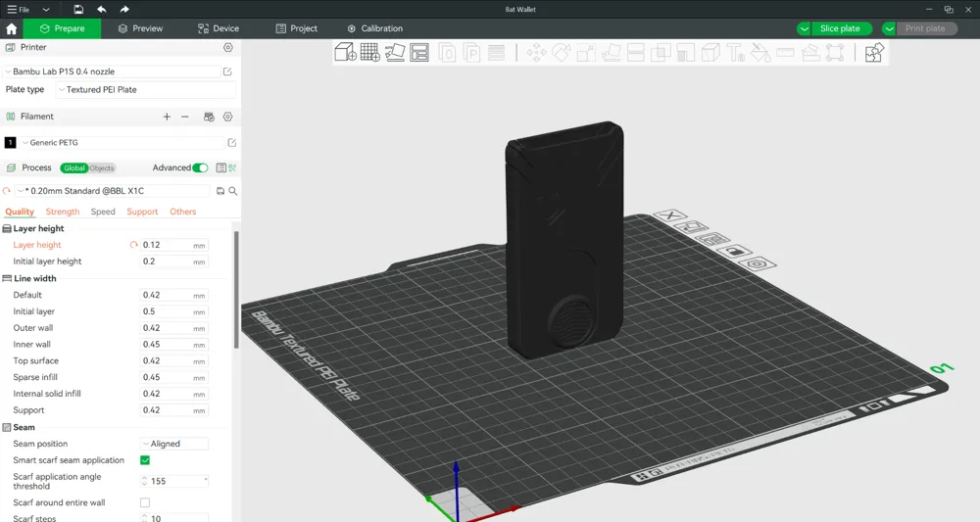The image size is (980, 522).
Task: Save the process preset with the disk icon
Action: (220, 191)
